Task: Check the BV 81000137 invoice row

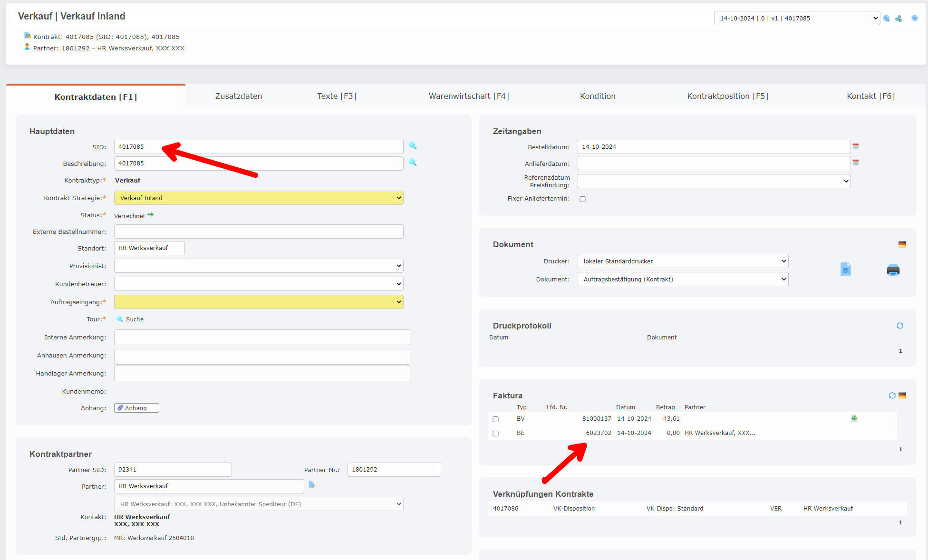Action: coord(495,419)
